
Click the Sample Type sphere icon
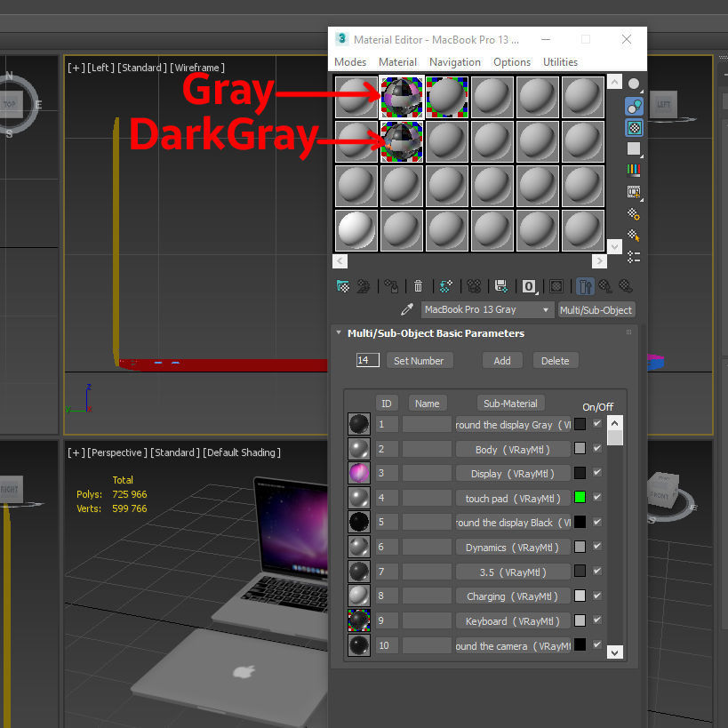point(633,84)
